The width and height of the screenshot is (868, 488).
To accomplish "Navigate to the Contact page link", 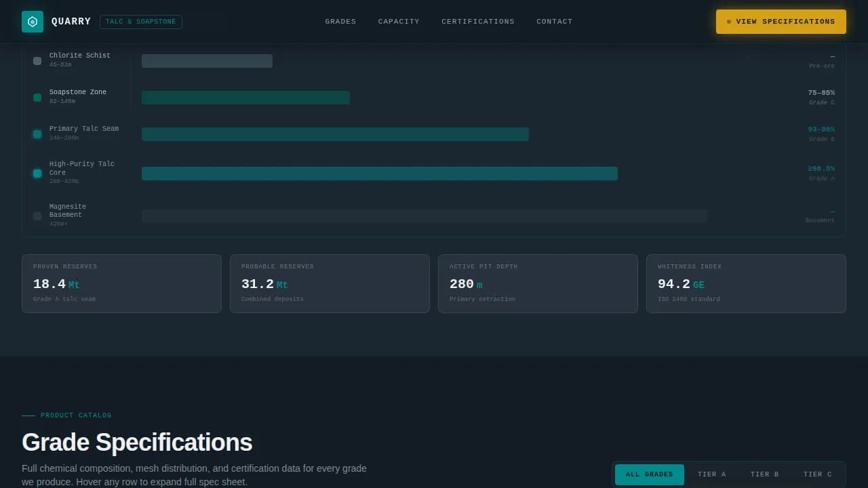I will (555, 22).
